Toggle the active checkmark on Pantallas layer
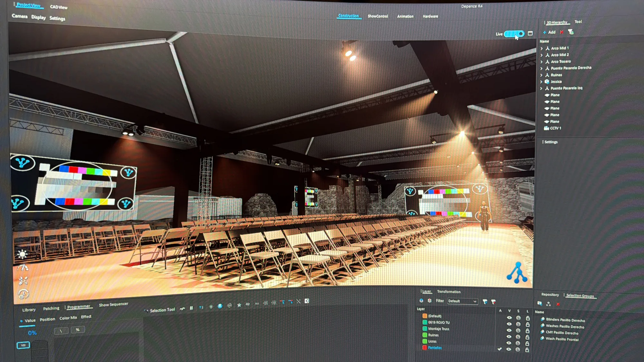 pyautogui.click(x=499, y=349)
